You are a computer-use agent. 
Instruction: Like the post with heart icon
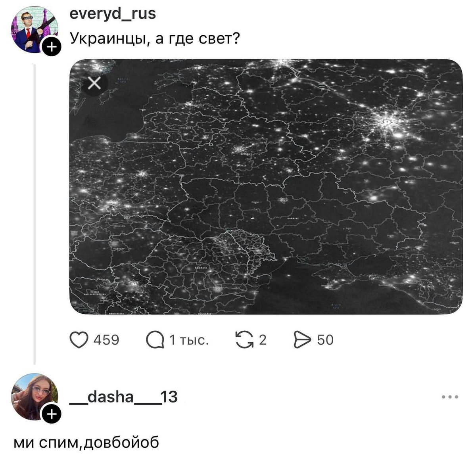point(79,340)
